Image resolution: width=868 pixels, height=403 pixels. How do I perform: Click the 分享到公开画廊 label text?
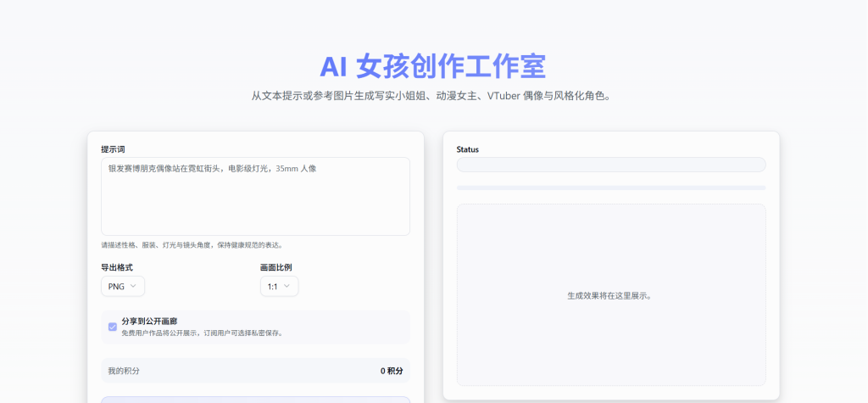pos(149,321)
